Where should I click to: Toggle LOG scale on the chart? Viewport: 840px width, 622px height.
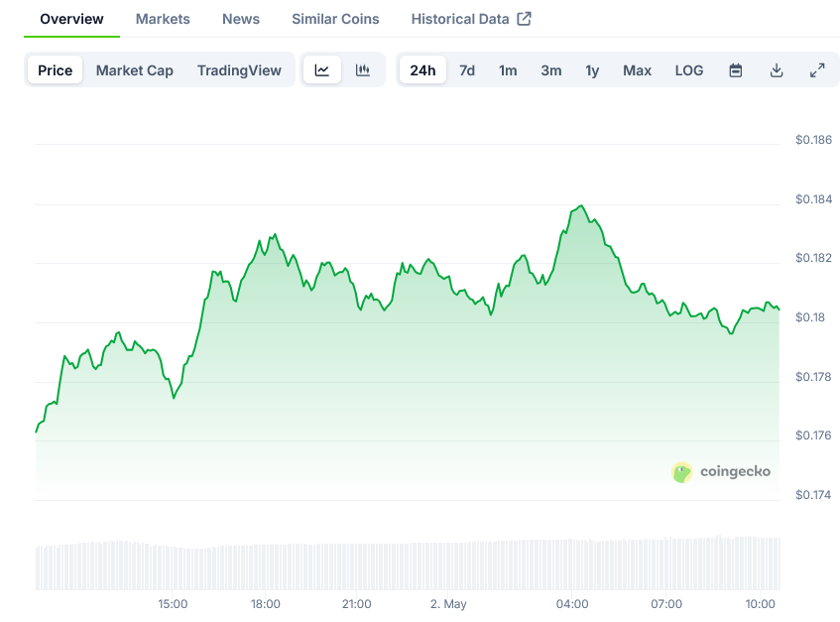coord(689,70)
